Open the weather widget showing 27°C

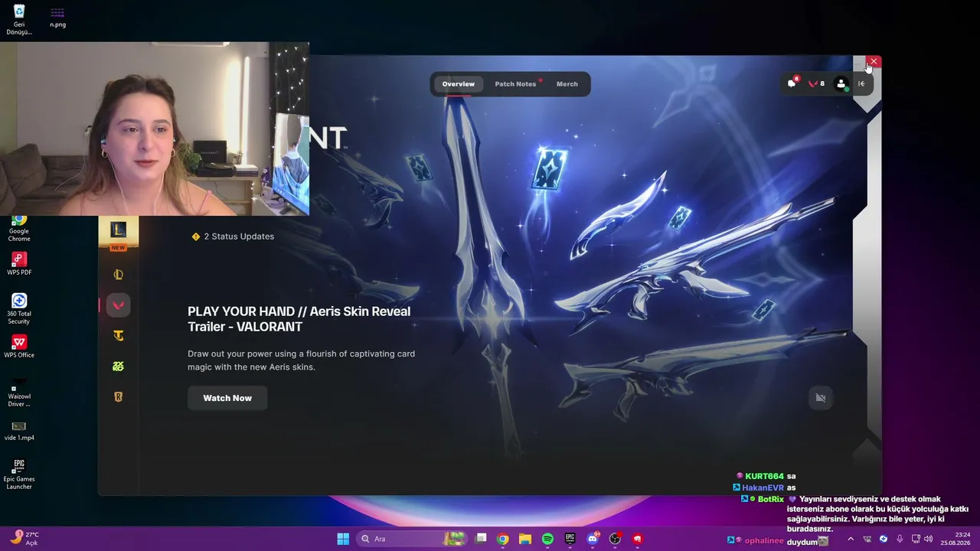tap(24, 539)
